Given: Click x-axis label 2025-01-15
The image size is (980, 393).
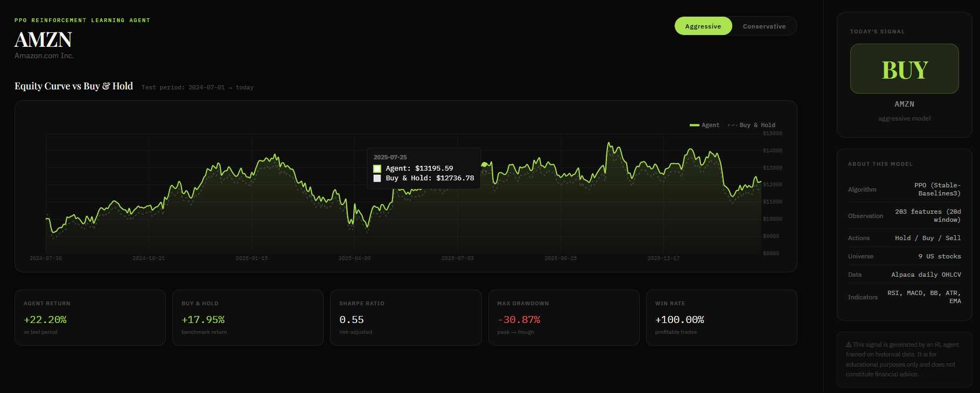Looking at the screenshot, I should (251, 258).
